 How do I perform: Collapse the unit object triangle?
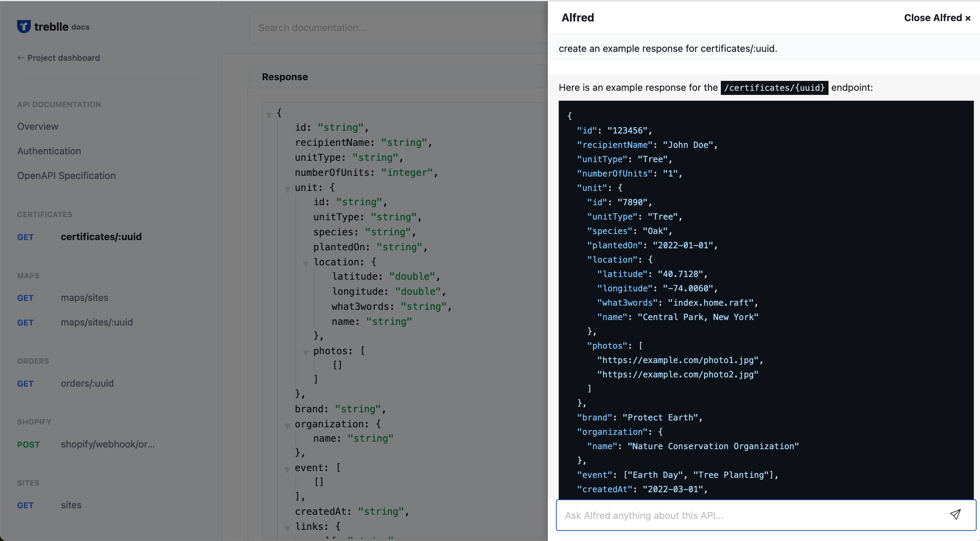coord(287,189)
